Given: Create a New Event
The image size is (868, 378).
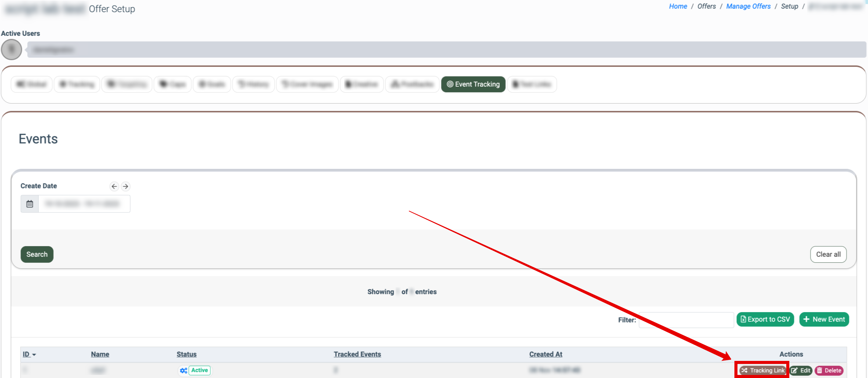Looking at the screenshot, I should 824,319.
